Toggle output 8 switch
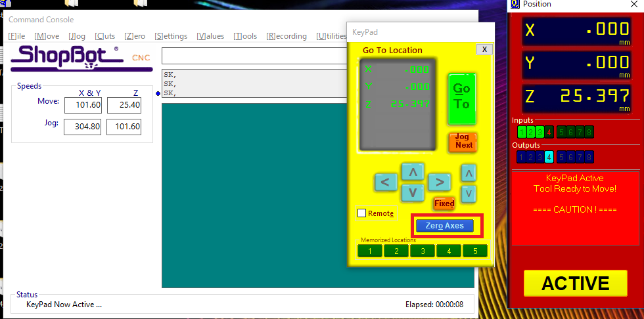Image resolution: width=644 pixels, height=319 pixels. tap(589, 157)
